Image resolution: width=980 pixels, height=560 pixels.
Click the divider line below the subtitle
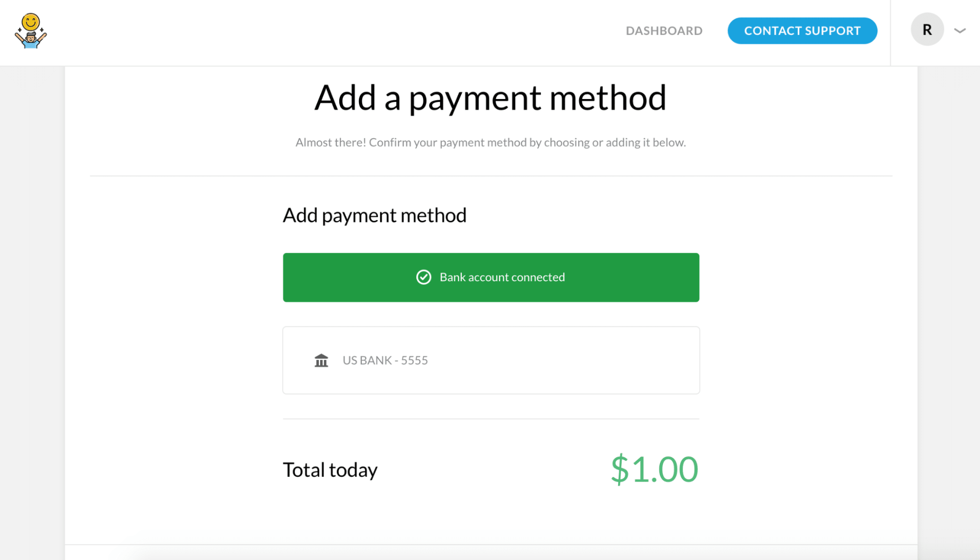point(491,176)
